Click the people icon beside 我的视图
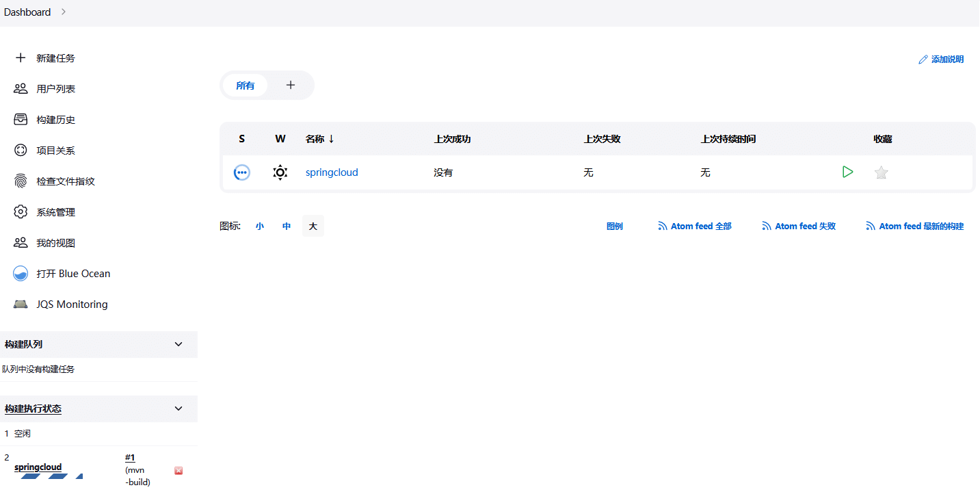 pos(21,243)
